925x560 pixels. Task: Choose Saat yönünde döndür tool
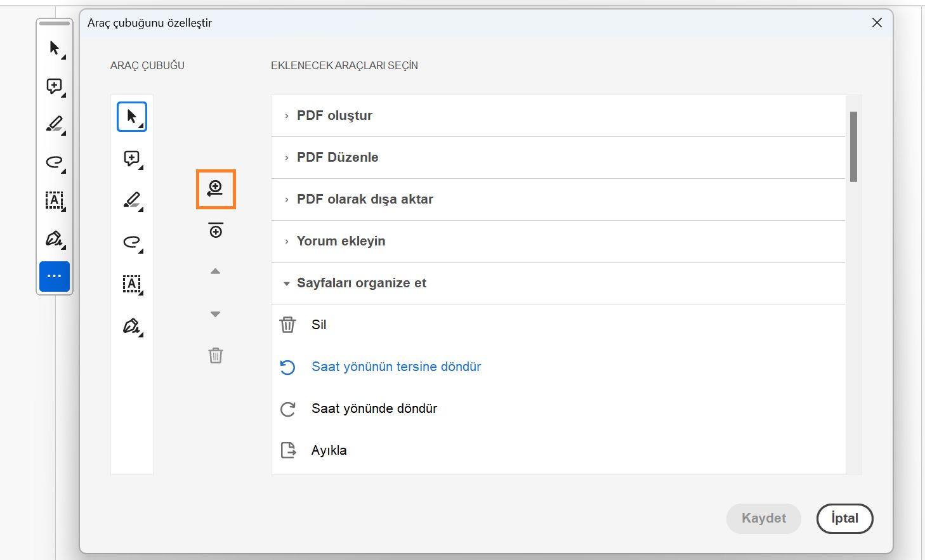point(374,408)
